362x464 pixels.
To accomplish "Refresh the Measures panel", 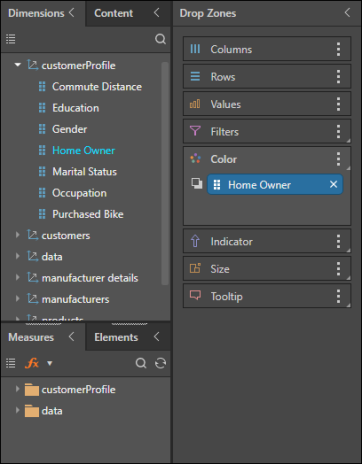I will [160, 363].
